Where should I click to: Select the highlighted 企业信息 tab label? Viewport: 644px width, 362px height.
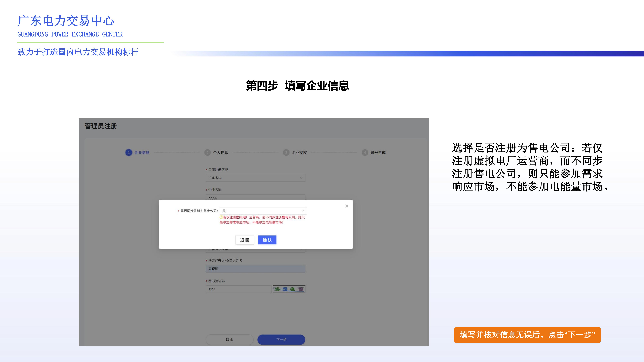click(x=142, y=152)
